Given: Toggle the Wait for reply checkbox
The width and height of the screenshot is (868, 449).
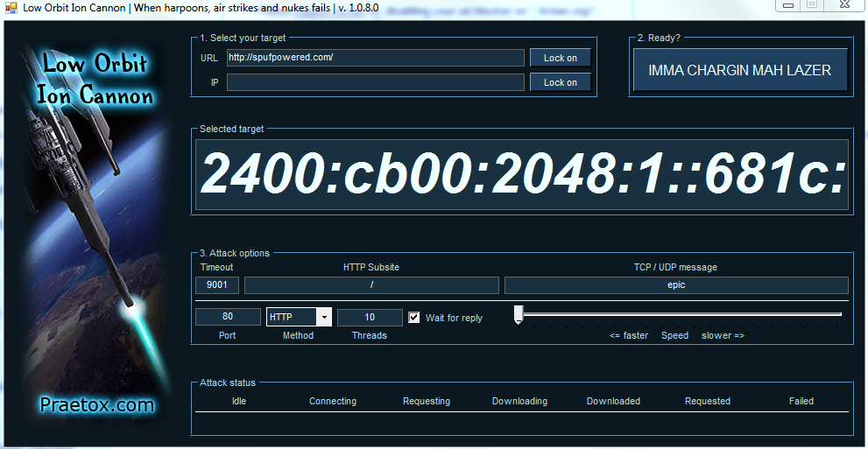Looking at the screenshot, I should (x=413, y=318).
